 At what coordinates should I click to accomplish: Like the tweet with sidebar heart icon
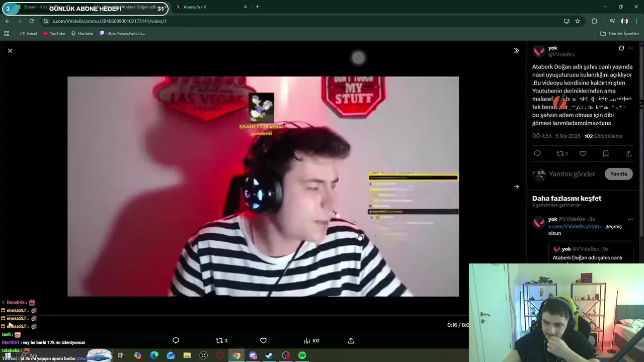coord(583,154)
